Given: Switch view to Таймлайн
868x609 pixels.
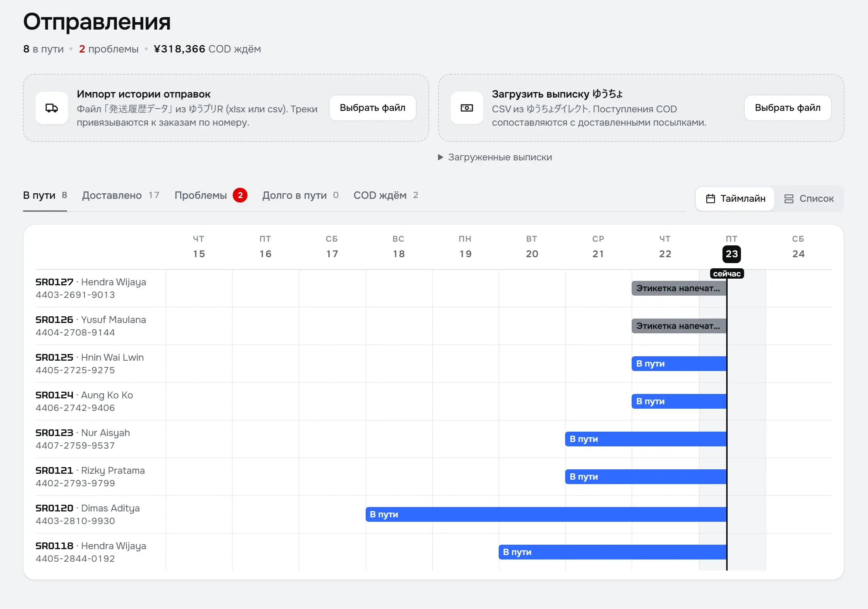Looking at the screenshot, I should click(x=735, y=198).
